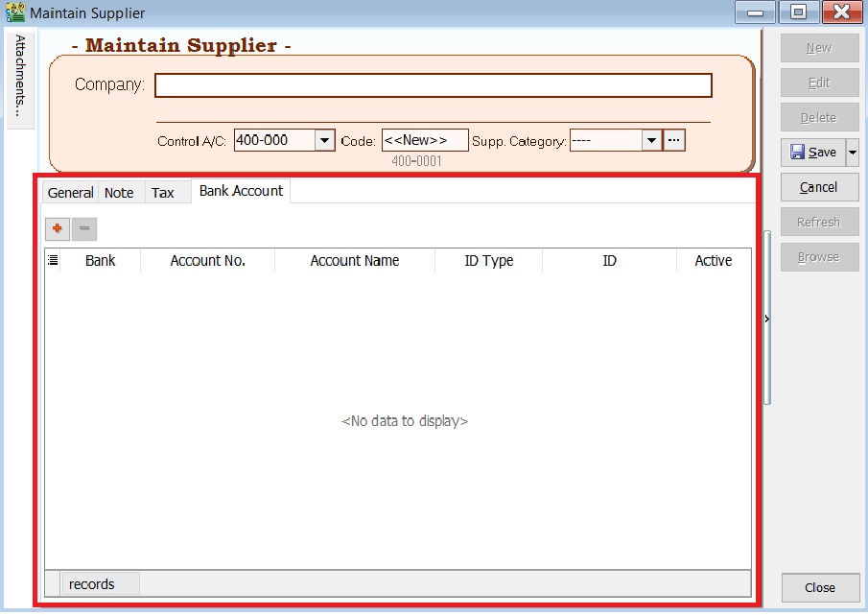Expand the Save button dropdown arrow
This screenshot has width=868, height=615.
[x=853, y=152]
